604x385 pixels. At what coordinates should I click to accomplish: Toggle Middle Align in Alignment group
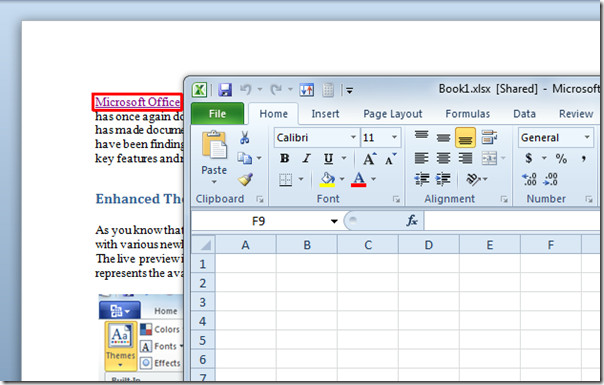(443, 138)
